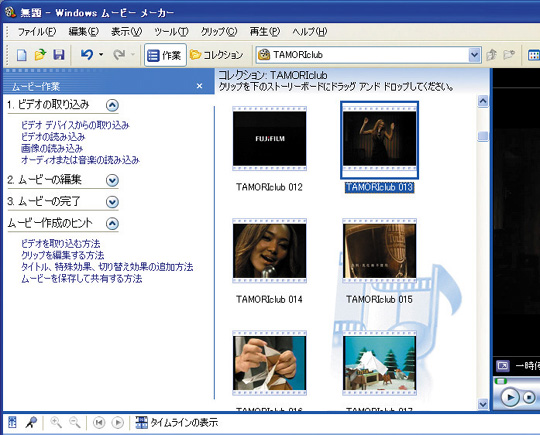Click the Movie Maker title bar icon
Viewport: 540px width, 435px height.
10,12
